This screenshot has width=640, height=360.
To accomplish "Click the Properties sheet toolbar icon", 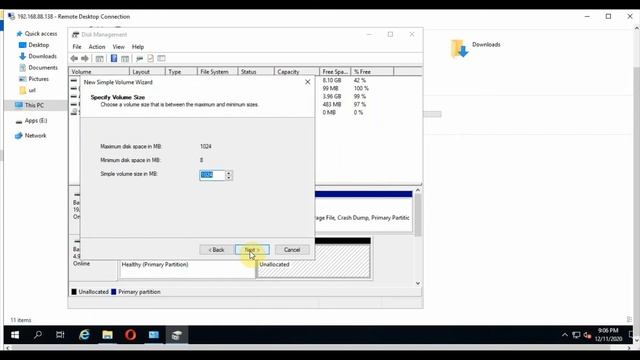I will coord(151,58).
